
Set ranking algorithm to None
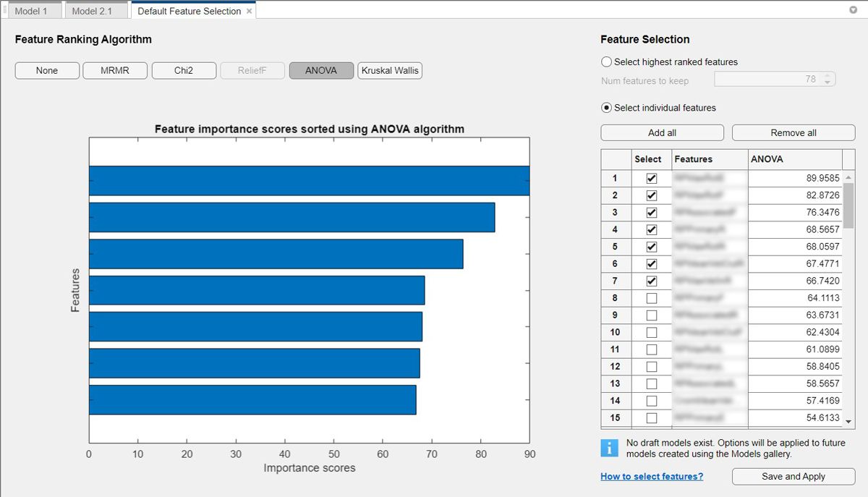[x=46, y=70]
